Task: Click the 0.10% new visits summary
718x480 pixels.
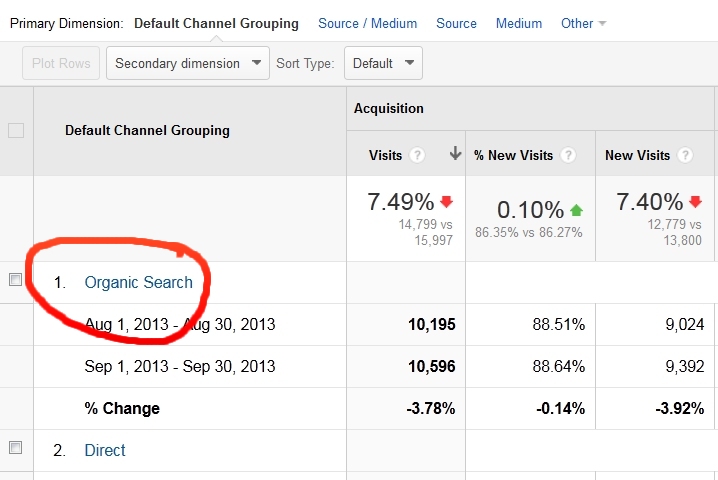Action: pyautogui.click(x=530, y=210)
